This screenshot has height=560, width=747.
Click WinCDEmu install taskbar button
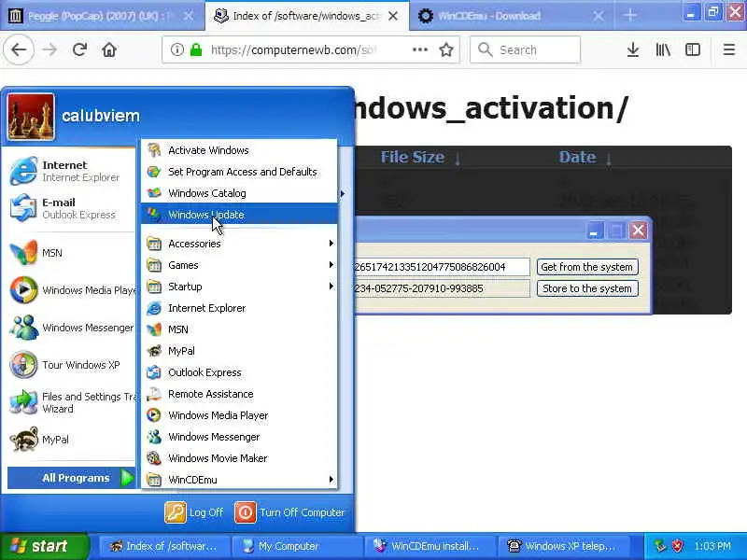point(430,546)
